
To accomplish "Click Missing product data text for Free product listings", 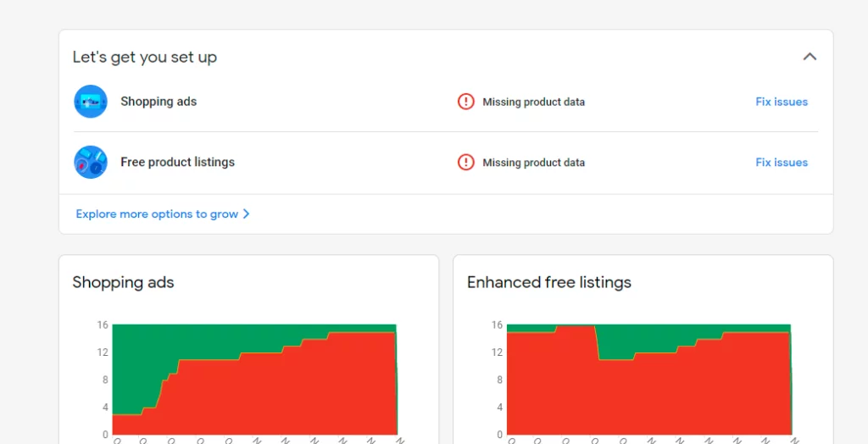I will click(x=533, y=163).
